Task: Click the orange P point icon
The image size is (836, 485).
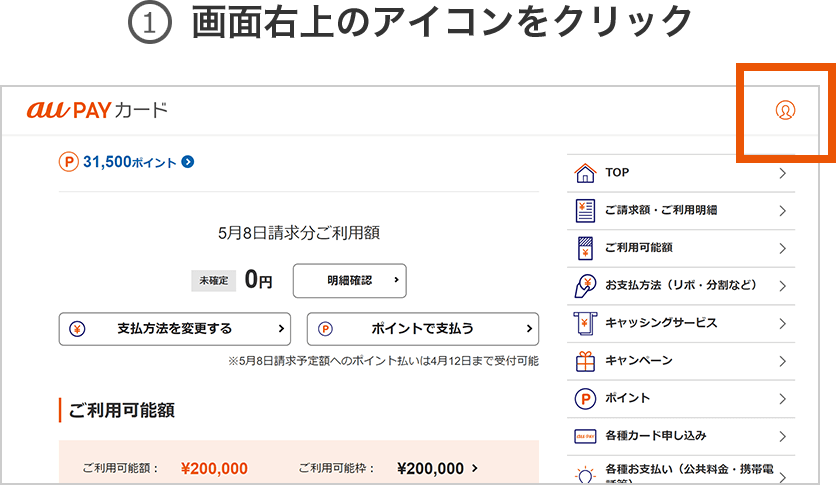Action: click(69, 161)
